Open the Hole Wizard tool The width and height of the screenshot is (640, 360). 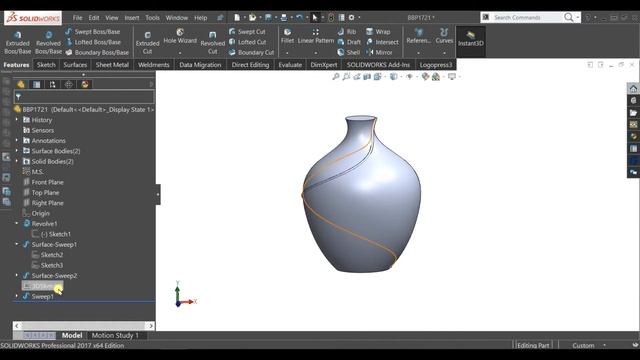pos(180,37)
